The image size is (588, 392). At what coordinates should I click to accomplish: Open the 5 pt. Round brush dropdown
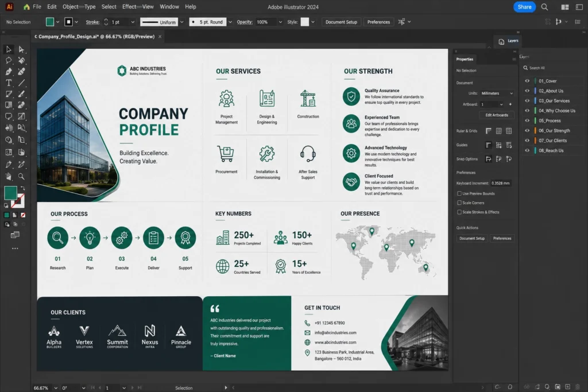click(x=230, y=22)
